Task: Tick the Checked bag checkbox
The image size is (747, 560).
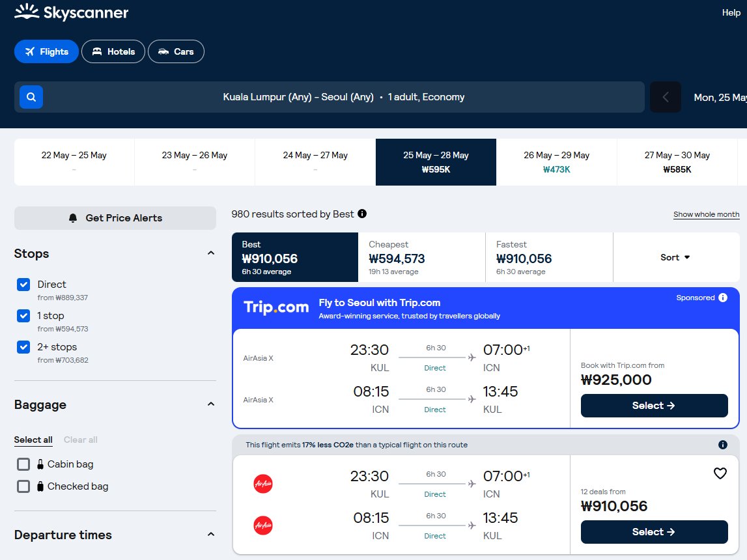Action: (23, 486)
